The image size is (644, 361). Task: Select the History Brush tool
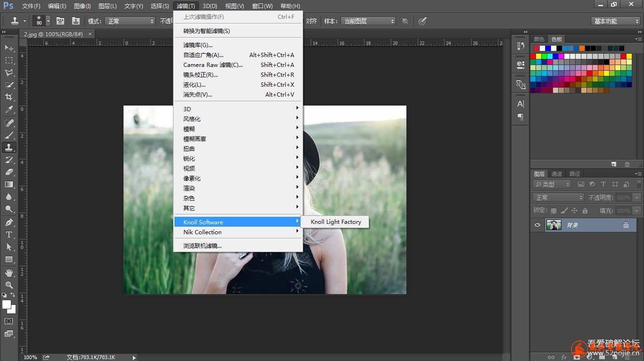click(8, 160)
